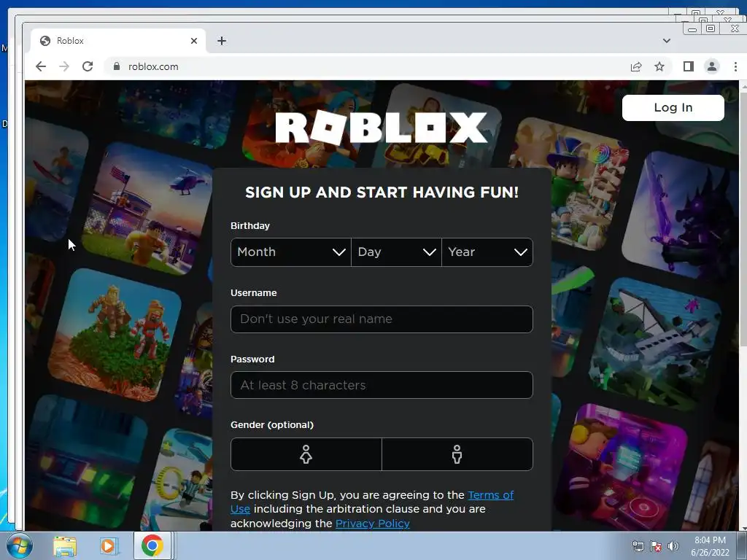Expand the Day birthday dropdown
Screen dimensions: 747x560
[x=396, y=252]
